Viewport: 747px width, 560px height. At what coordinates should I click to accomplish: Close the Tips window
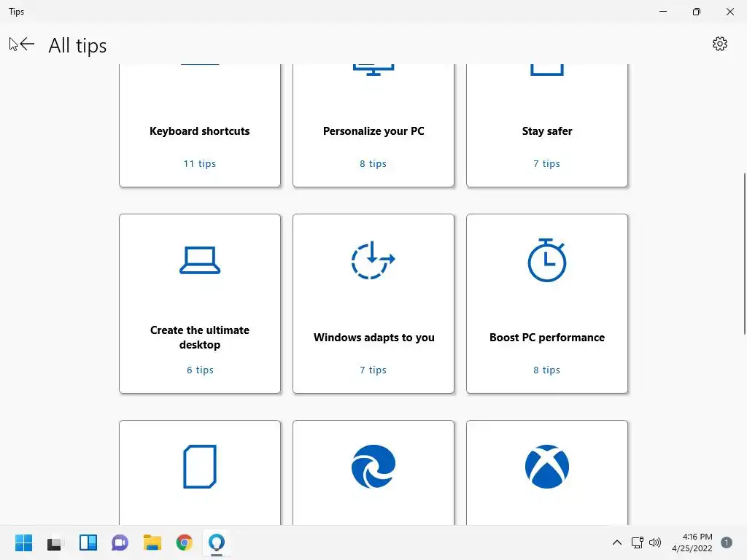[x=729, y=12]
